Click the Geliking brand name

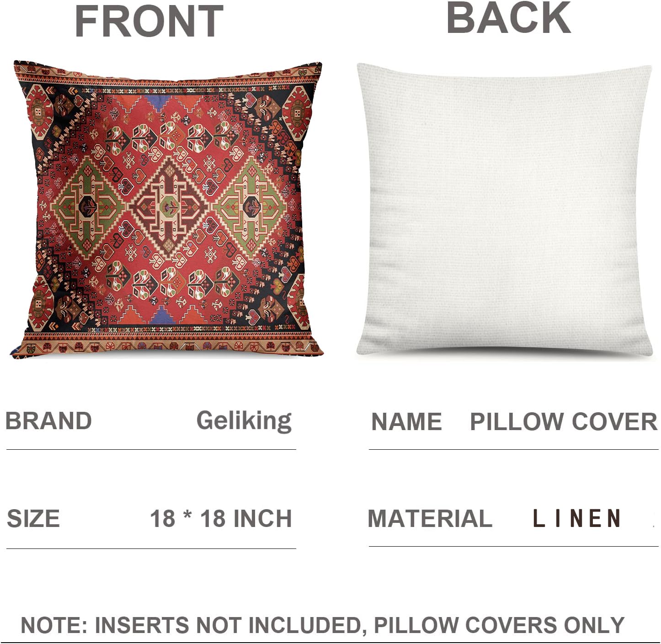(x=244, y=421)
